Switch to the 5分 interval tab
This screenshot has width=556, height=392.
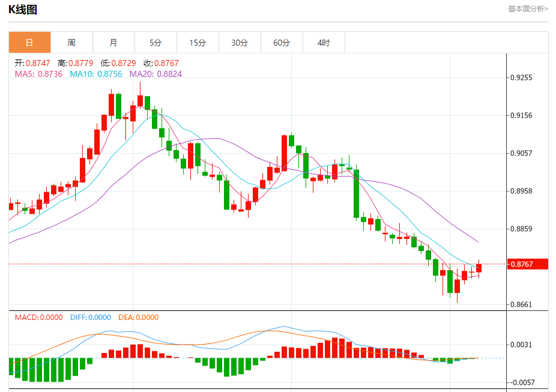(x=156, y=43)
